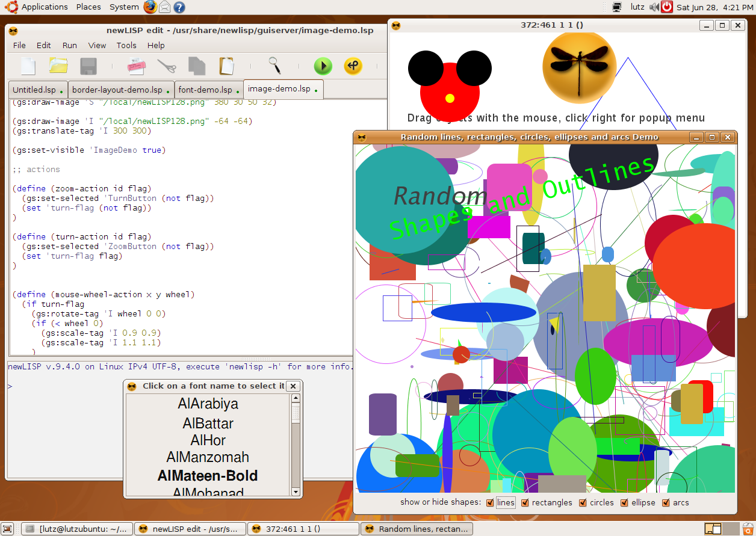Open a file using the folder icon
The width and height of the screenshot is (756, 536).
(x=58, y=66)
